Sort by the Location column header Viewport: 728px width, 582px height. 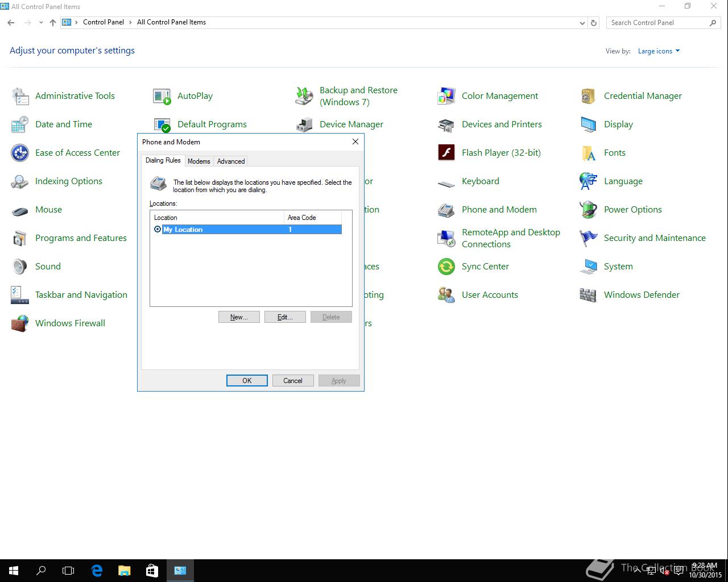tap(217, 218)
